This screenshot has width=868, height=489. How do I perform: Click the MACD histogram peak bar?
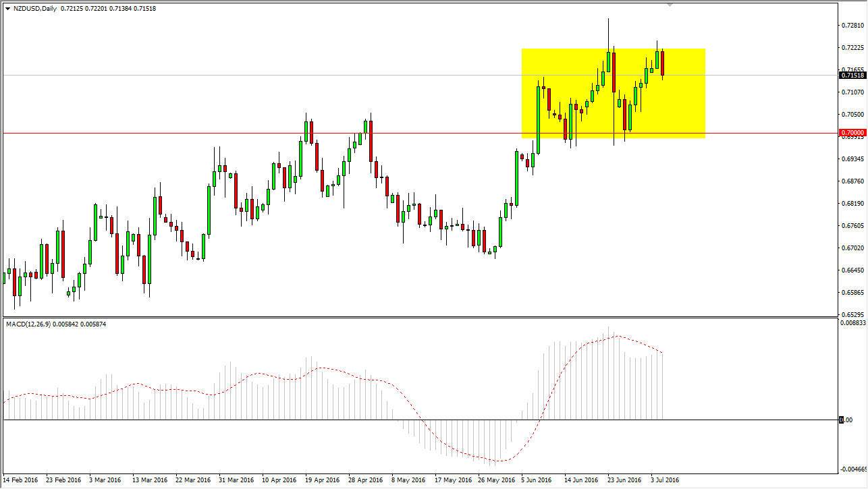608,371
